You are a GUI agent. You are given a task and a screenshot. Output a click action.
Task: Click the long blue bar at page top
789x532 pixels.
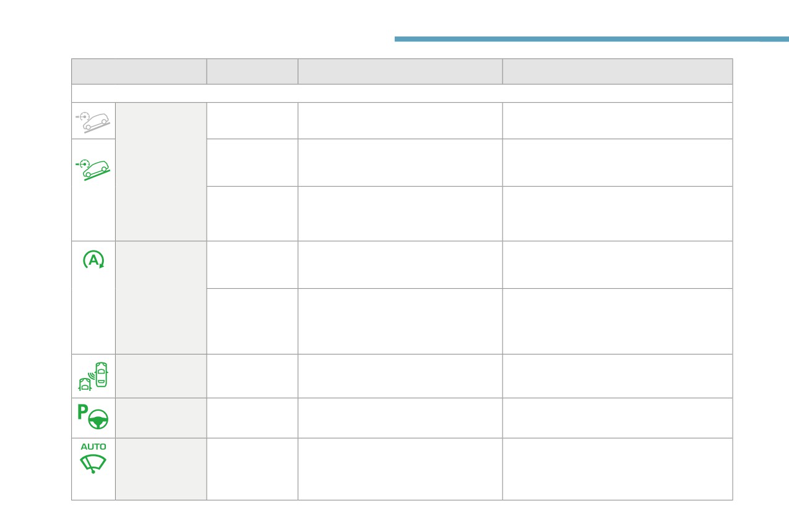[576, 39]
